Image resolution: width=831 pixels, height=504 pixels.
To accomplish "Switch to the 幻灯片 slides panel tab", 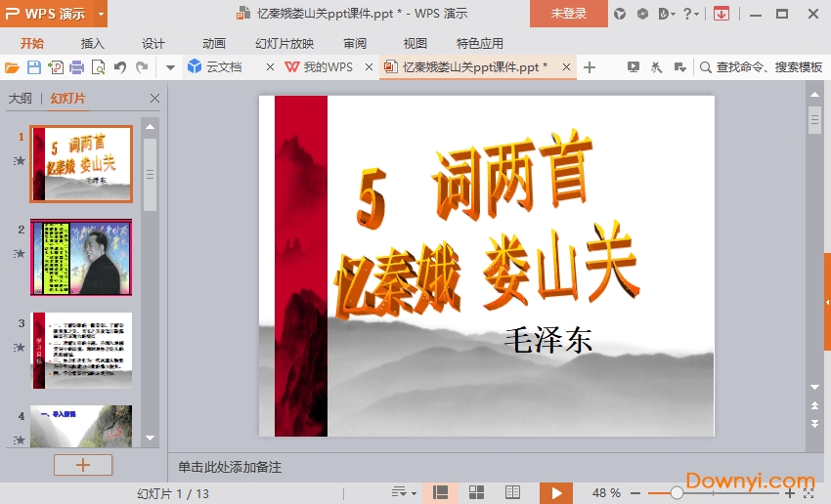I will tap(67, 99).
